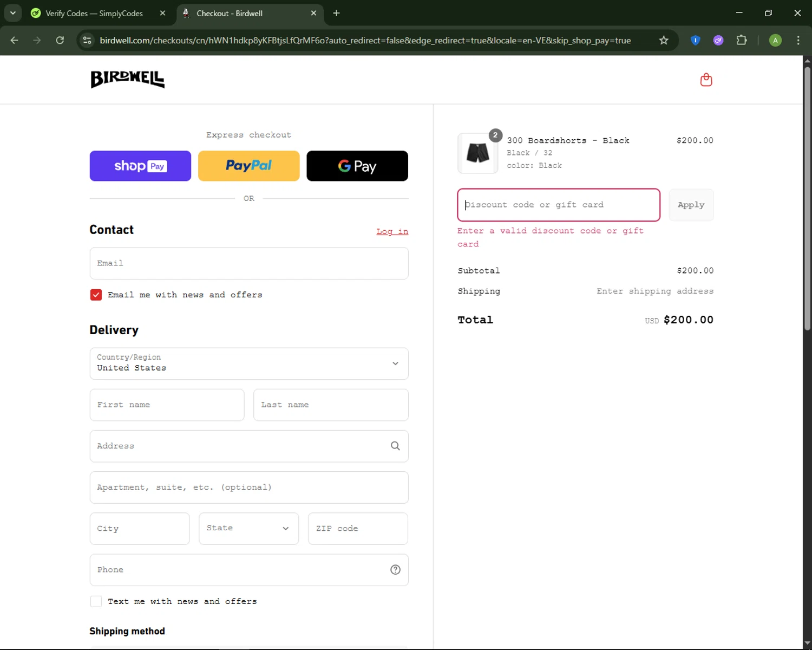
Task: Open the Country/Region dropdown
Action: click(249, 363)
